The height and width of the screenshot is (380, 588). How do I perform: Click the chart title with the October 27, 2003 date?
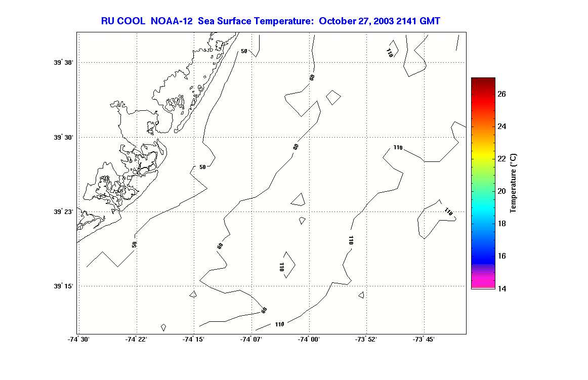click(x=270, y=21)
